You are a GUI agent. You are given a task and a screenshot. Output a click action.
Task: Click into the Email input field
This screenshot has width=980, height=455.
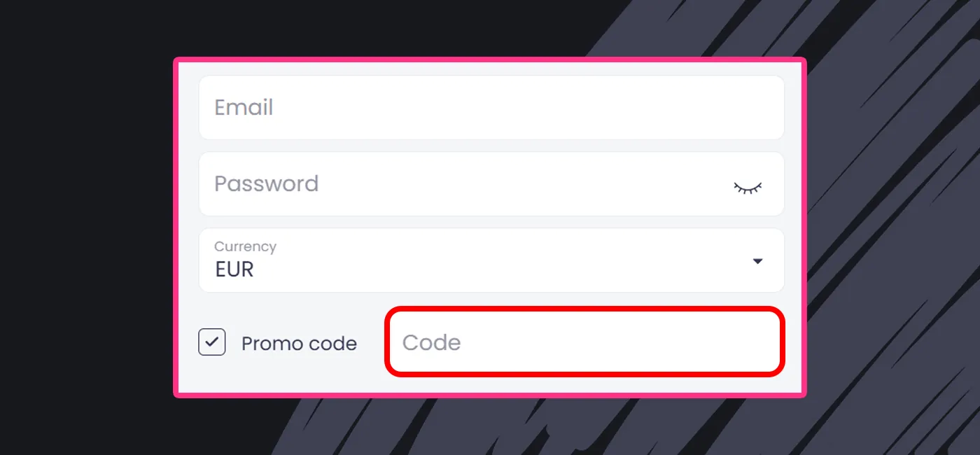[491, 108]
